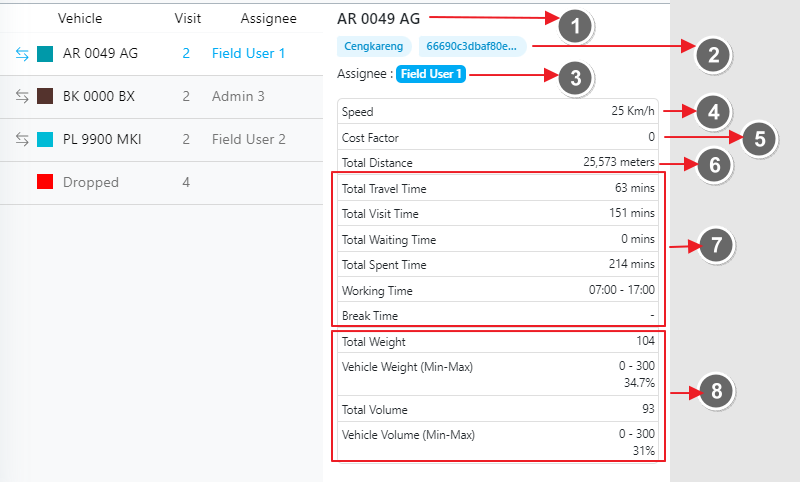Click the Visit column header

pyautogui.click(x=187, y=18)
